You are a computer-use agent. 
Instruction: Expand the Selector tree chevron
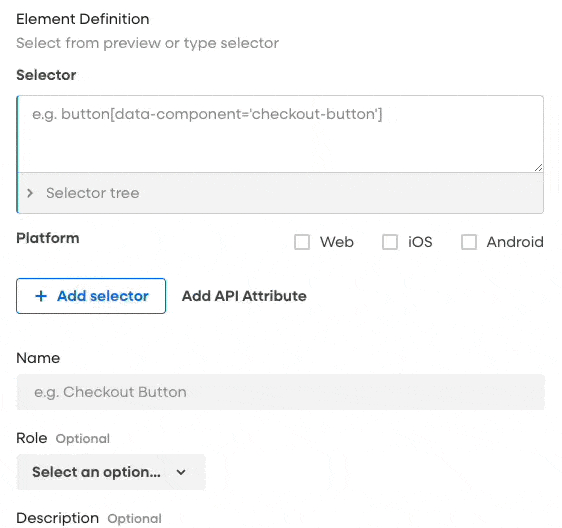pos(30,193)
